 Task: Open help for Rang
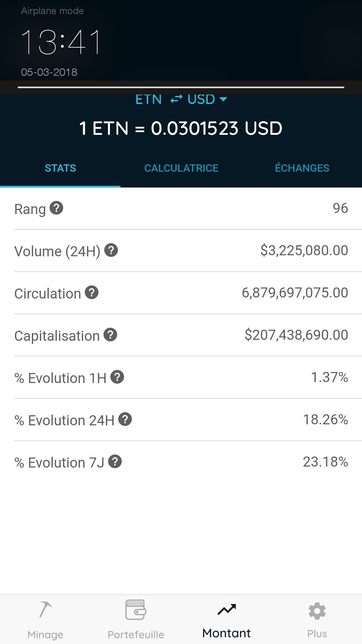click(x=56, y=208)
